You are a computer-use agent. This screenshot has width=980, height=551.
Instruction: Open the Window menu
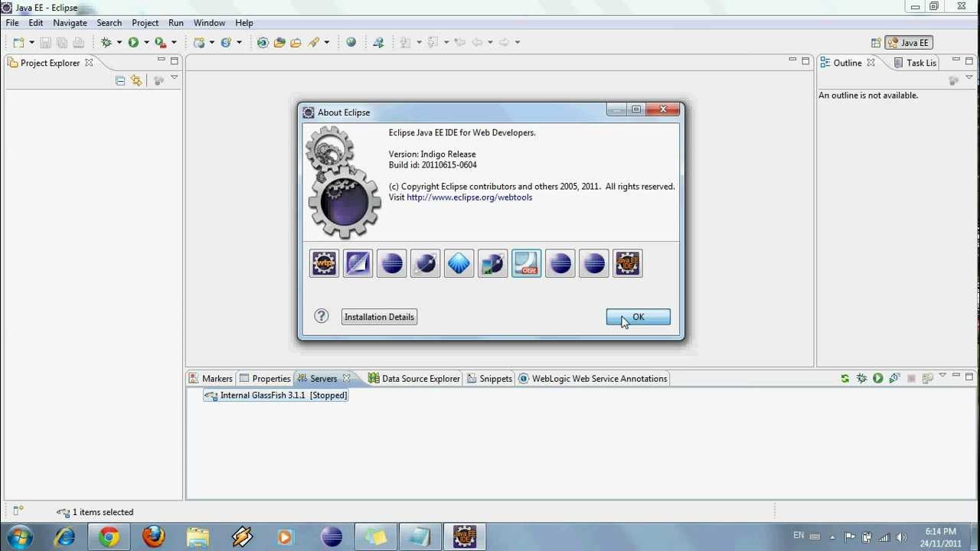tap(209, 23)
